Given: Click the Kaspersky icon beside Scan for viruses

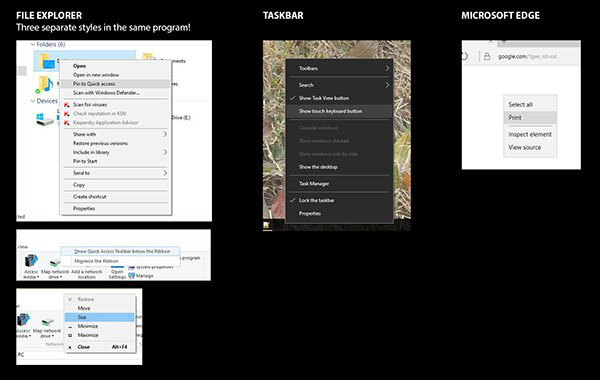Looking at the screenshot, I should [x=67, y=104].
